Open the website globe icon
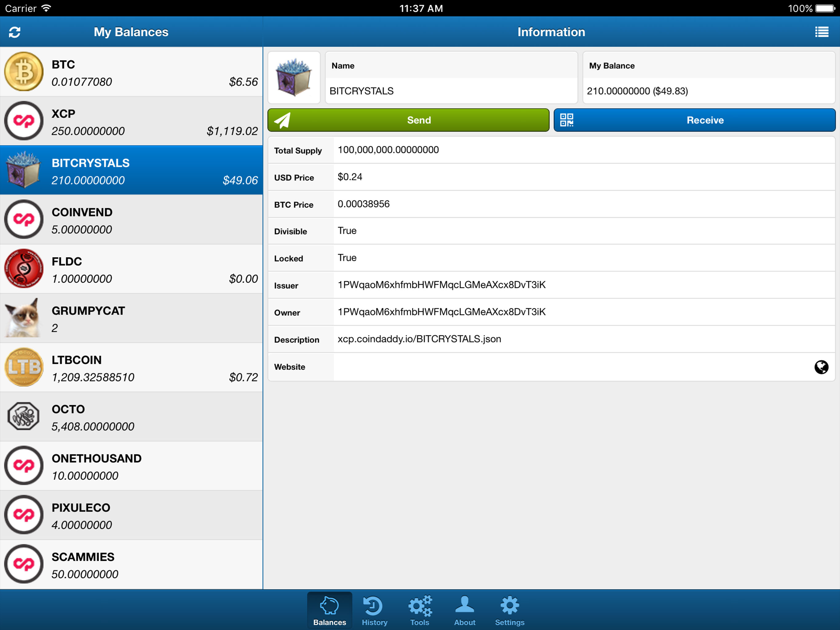Viewport: 840px width, 630px height. click(x=821, y=367)
